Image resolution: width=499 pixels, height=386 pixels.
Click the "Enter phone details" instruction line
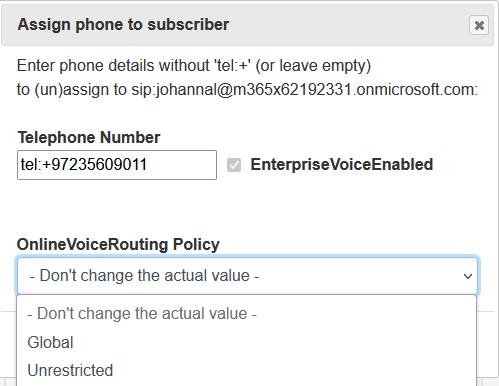coord(194,66)
